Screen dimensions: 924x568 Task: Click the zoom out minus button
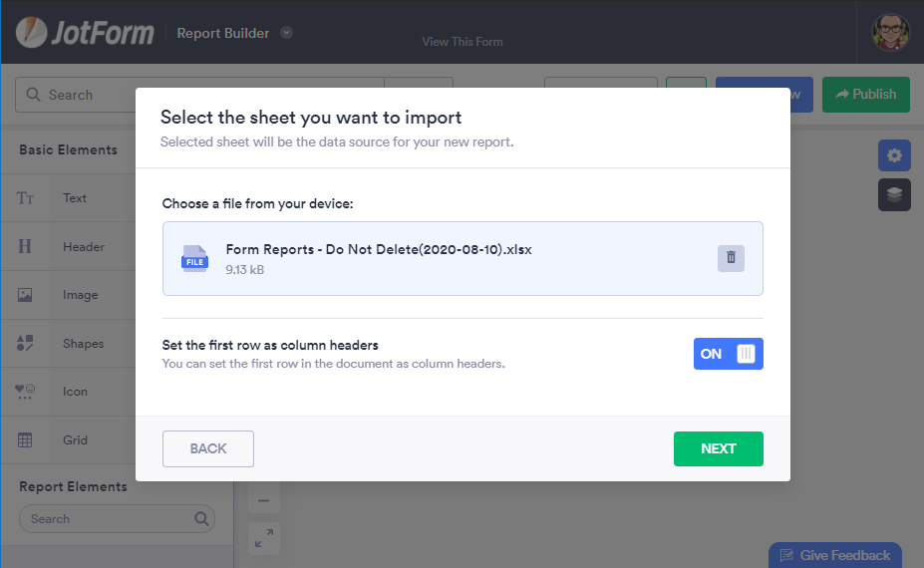[x=263, y=500]
